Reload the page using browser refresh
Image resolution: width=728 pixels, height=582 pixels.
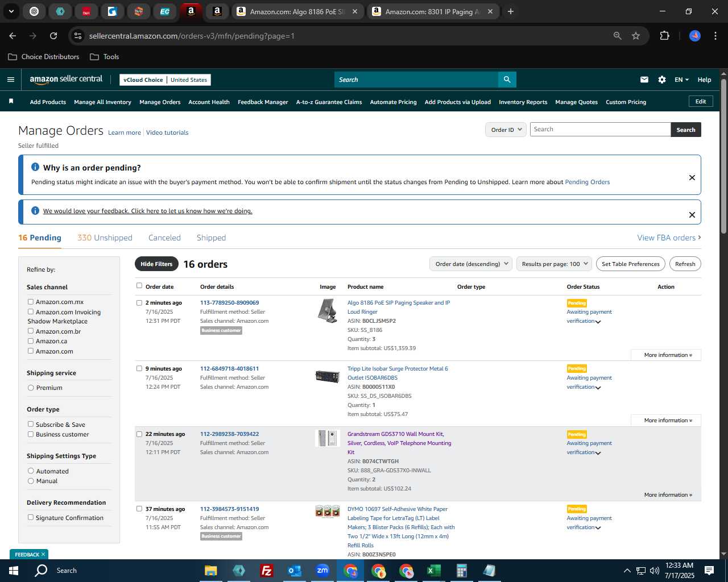pos(53,36)
